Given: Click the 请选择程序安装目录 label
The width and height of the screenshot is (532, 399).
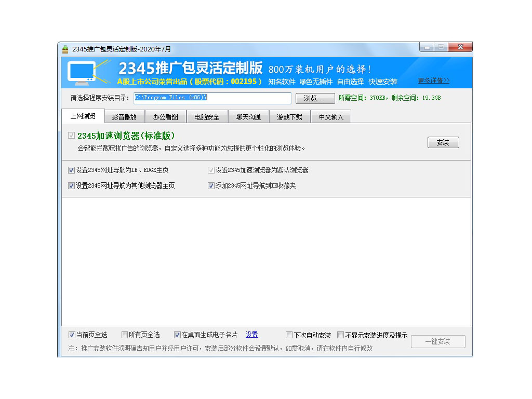Looking at the screenshot, I should click(100, 98).
